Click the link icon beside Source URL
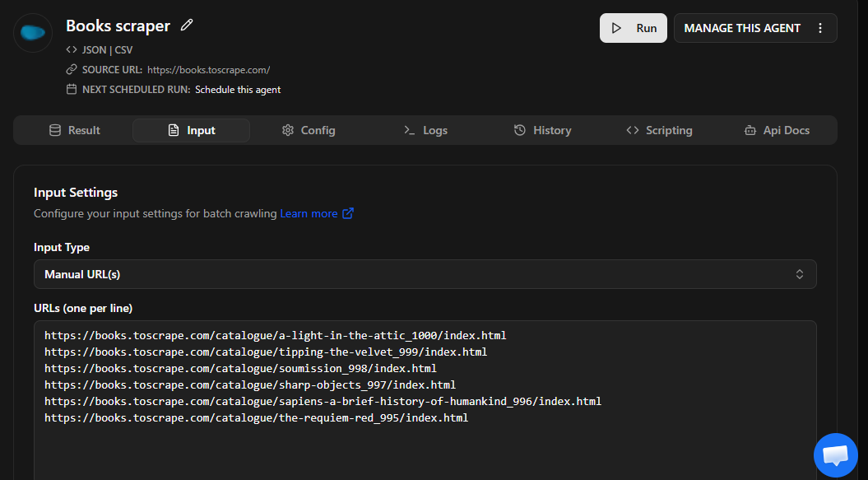Image resolution: width=868 pixels, height=480 pixels. coord(72,70)
